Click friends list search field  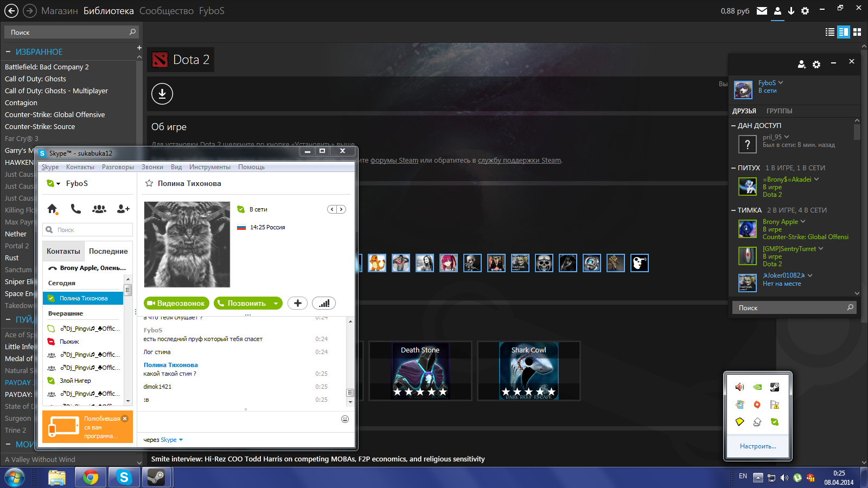coord(794,307)
